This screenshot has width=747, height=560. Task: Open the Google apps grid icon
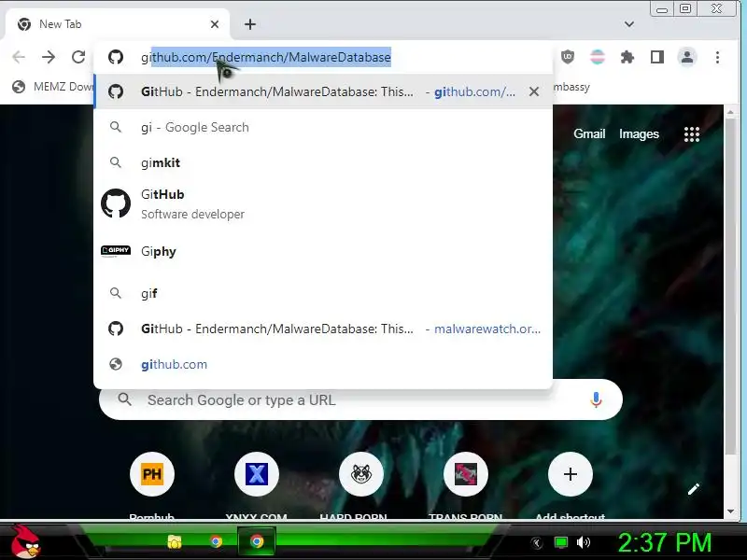point(692,134)
